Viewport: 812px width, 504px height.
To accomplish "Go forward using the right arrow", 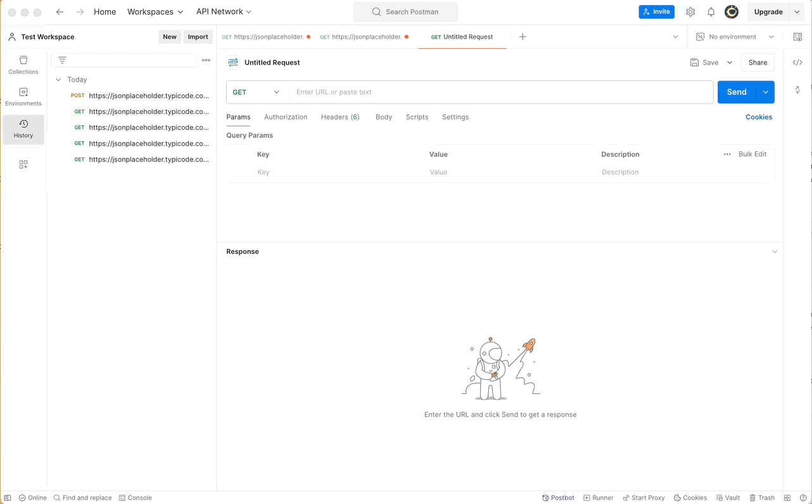I will 80,12.
